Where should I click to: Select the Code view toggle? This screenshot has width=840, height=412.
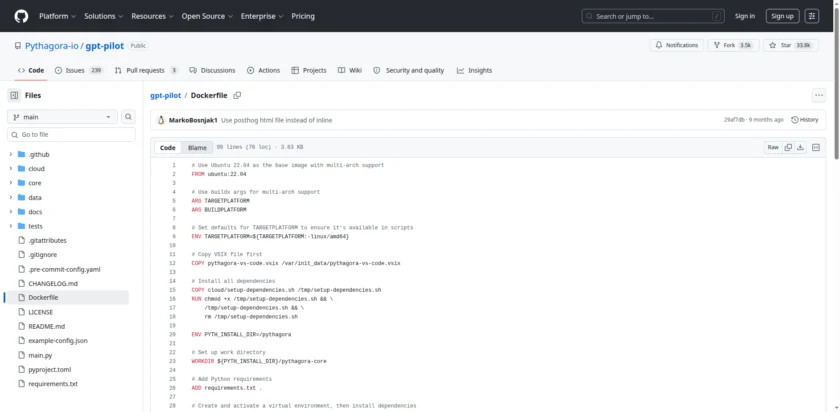(x=168, y=148)
